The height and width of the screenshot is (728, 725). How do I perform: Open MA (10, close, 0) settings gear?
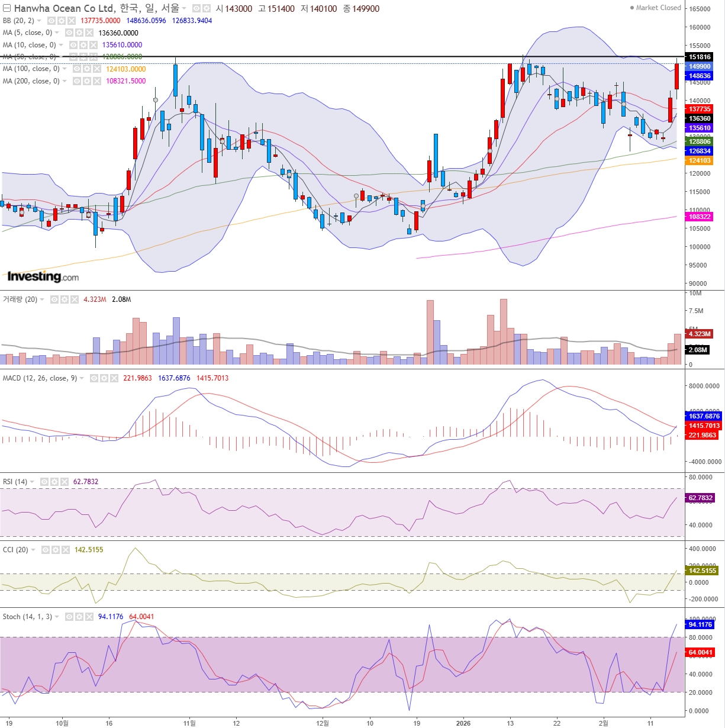pos(83,45)
